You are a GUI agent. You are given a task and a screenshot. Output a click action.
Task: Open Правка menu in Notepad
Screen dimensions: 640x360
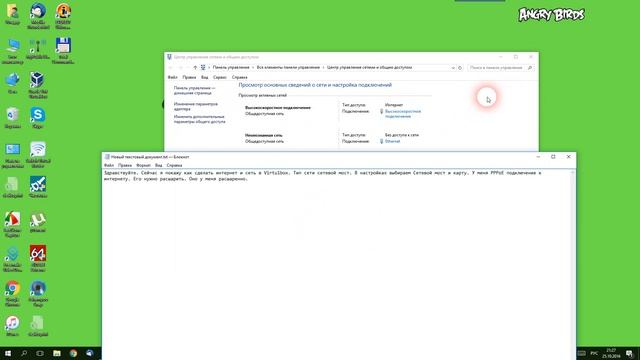click(x=125, y=165)
